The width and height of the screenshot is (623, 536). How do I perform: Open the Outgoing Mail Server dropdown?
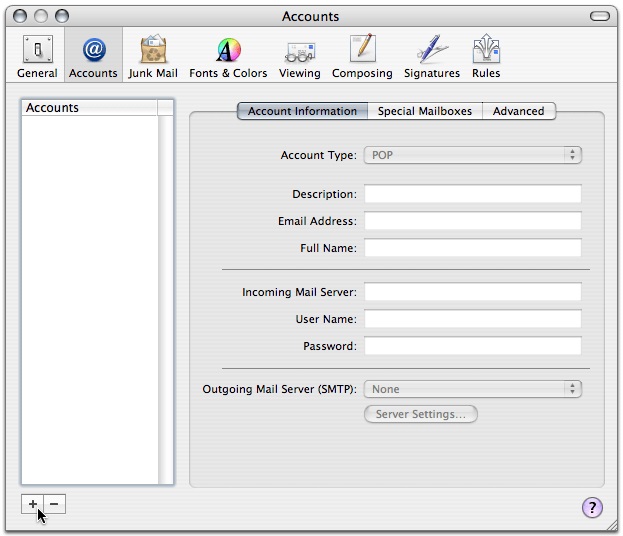(x=473, y=389)
